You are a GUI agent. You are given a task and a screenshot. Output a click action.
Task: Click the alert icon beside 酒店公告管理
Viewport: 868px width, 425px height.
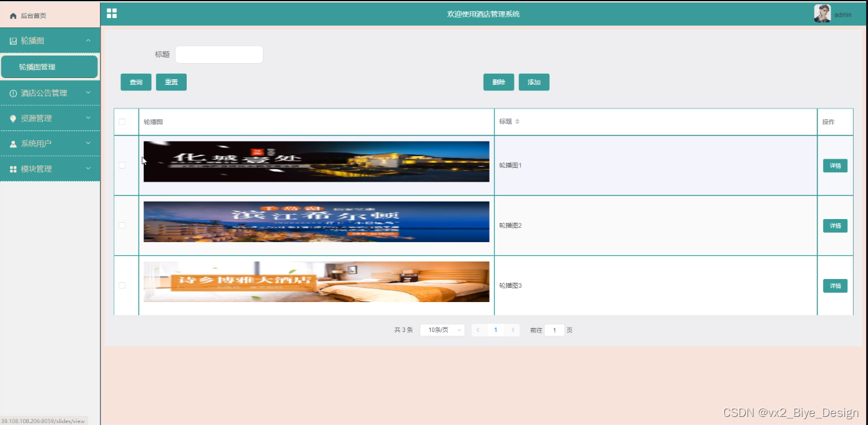tap(13, 93)
